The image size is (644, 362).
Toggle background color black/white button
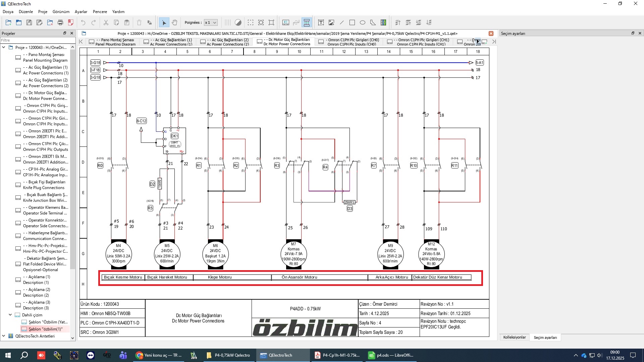pos(238,22)
